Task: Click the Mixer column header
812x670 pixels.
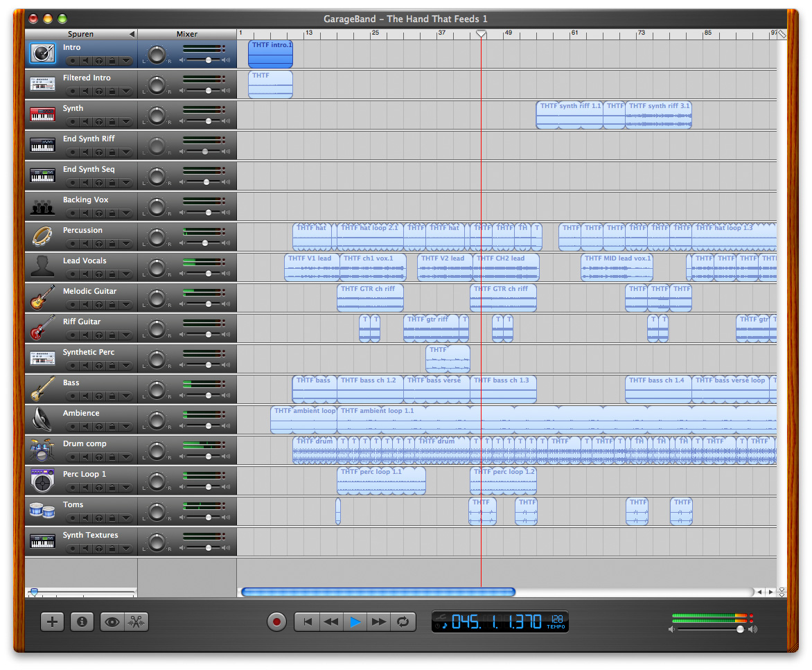Action: pyautogui.click(x=187, y=34)
